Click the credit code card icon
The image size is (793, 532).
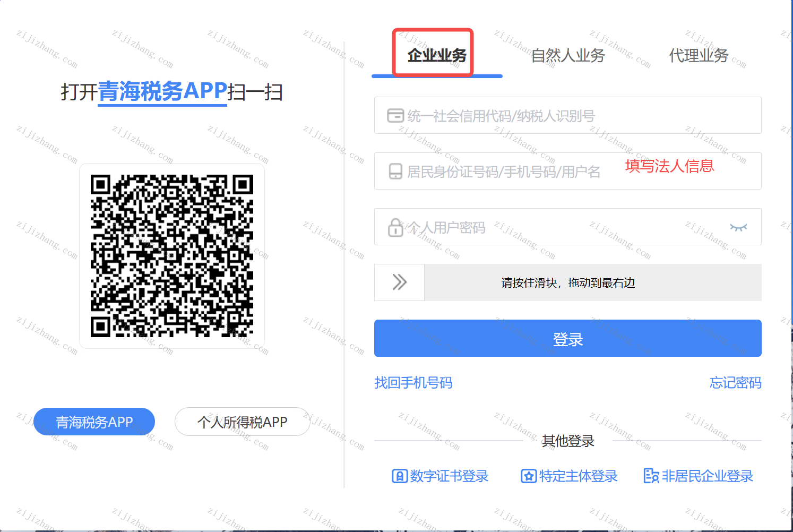(x=395, y=116)
